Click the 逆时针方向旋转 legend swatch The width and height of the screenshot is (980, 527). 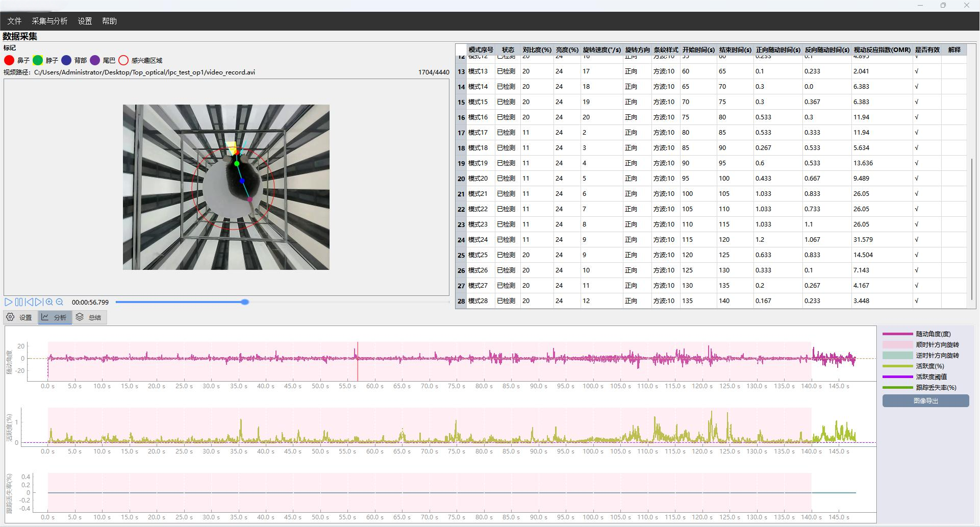point(897,356)
